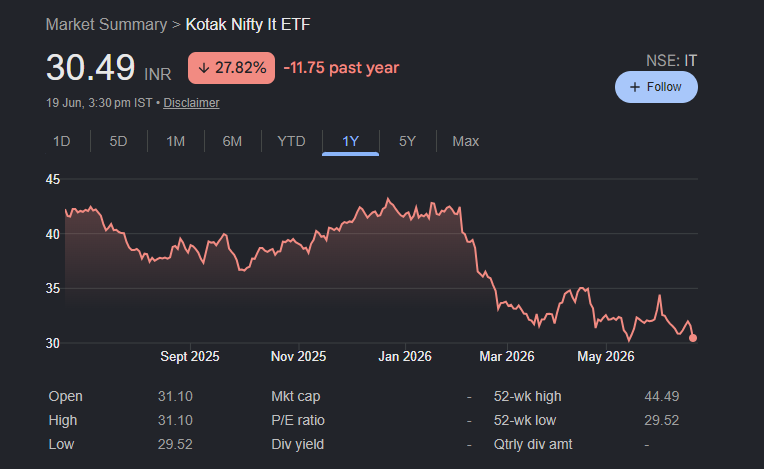Select the 1D time range tab

coord(62,141)
